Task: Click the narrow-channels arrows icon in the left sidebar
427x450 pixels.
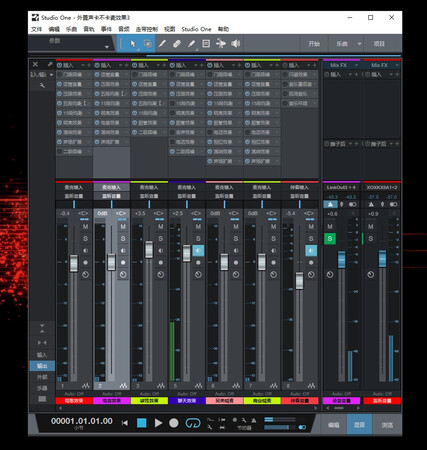Action: (42, 343)
